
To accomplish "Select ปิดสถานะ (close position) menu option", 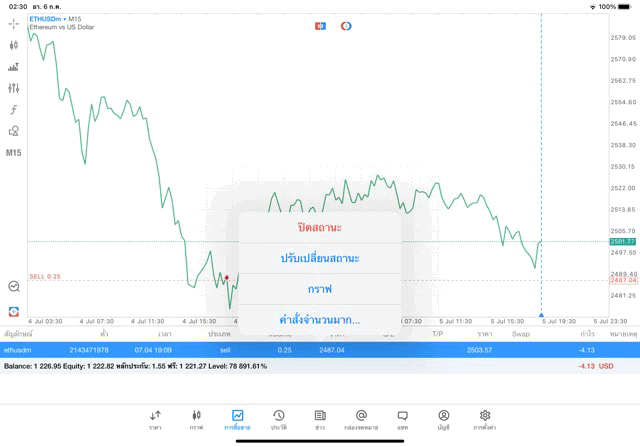I will [320, 228].
